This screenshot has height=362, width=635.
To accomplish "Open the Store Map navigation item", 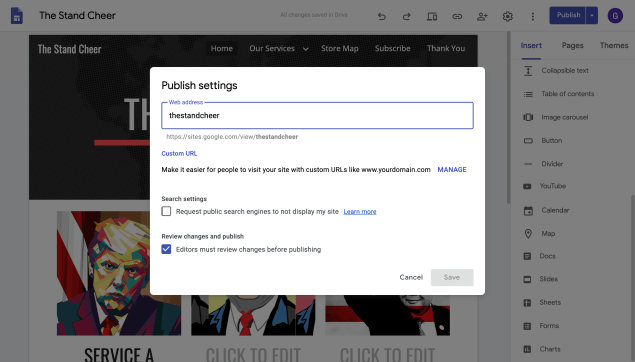I will point(339,49).
